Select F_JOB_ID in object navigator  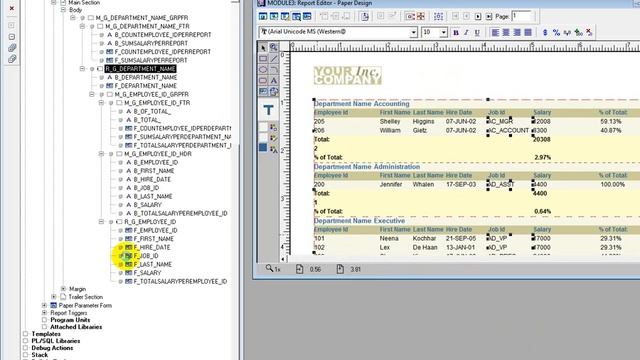pos(146,256)
